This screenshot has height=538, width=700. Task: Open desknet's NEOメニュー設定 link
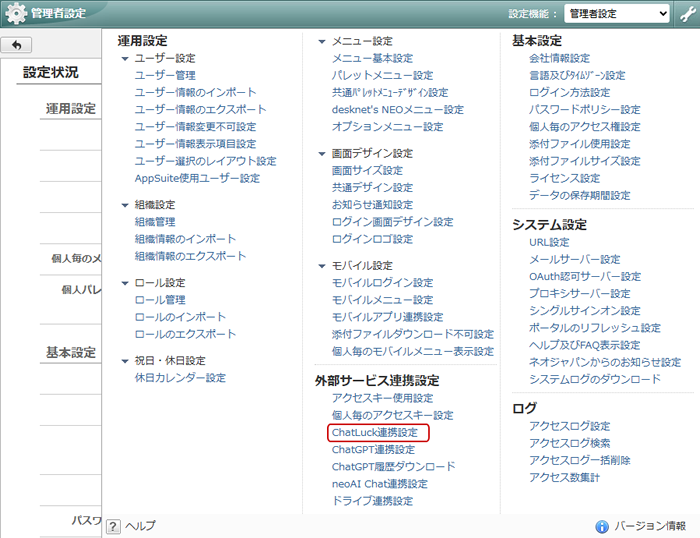click(398, 109)
